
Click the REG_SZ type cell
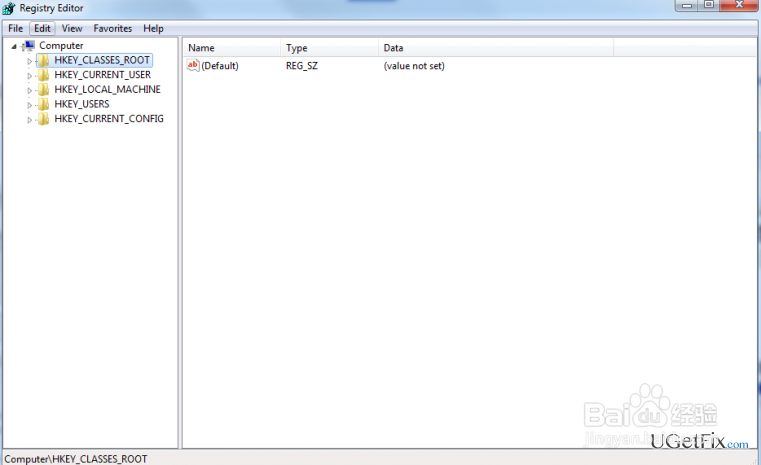pos(301,66)
